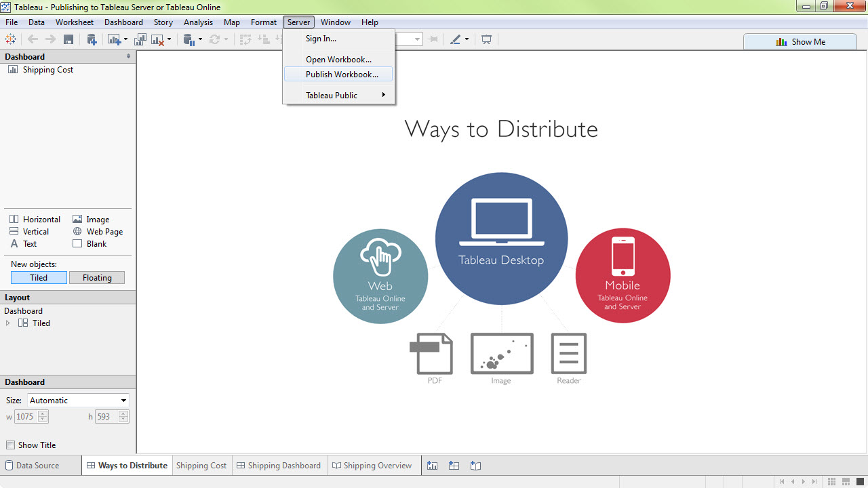Expand the Tiled layout tree node
The image size is (868, 488).
[8, 323]
